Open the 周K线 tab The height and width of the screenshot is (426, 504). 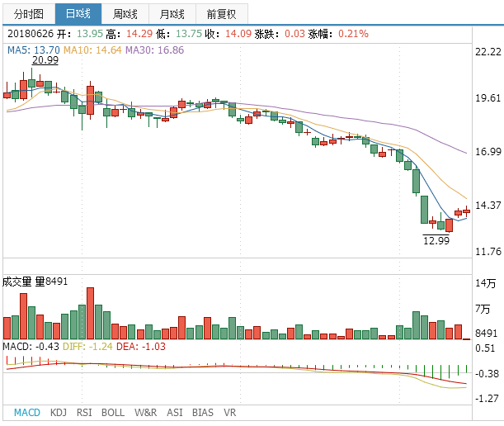(x=125, y=14)
